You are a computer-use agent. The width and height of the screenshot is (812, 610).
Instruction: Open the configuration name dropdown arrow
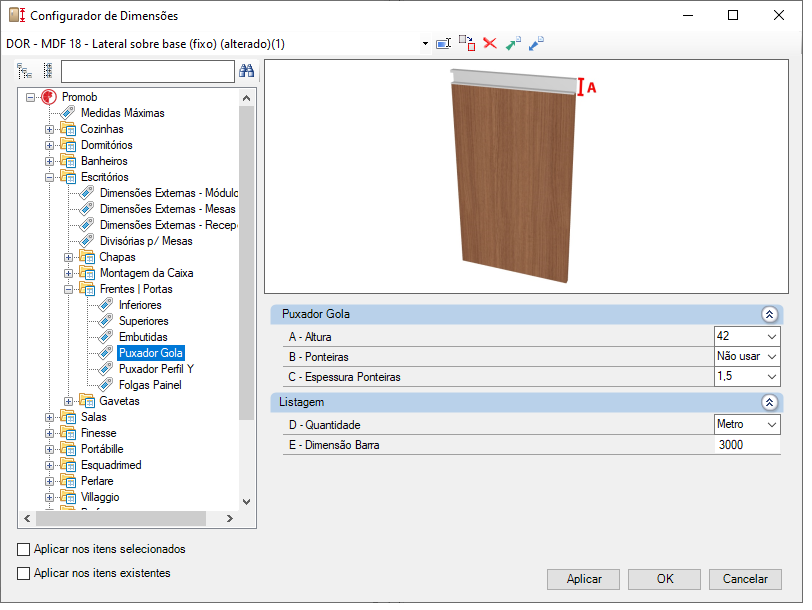click(425, 44)
